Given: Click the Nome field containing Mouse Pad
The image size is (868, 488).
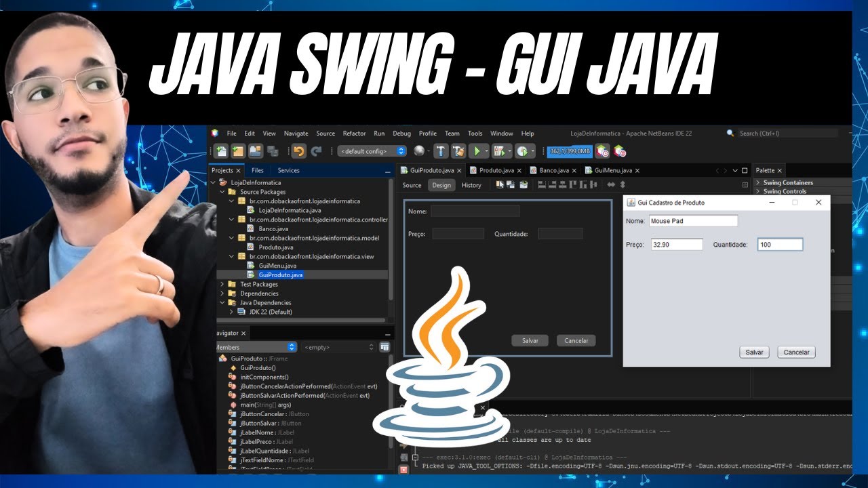Looking at the screenshot, I should [x=693, y=221].
